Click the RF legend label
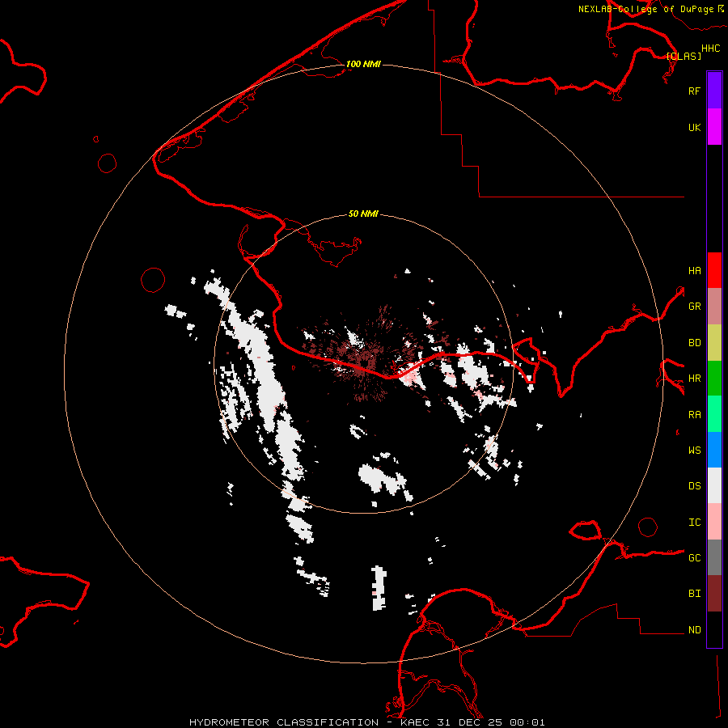This screenshot has width=728, height=728. point(694,91)
